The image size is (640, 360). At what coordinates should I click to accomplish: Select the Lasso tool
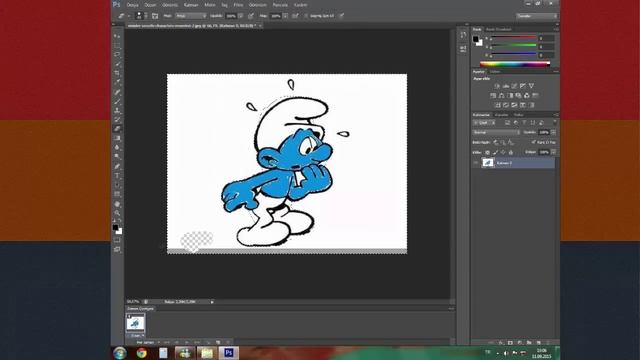117,55
